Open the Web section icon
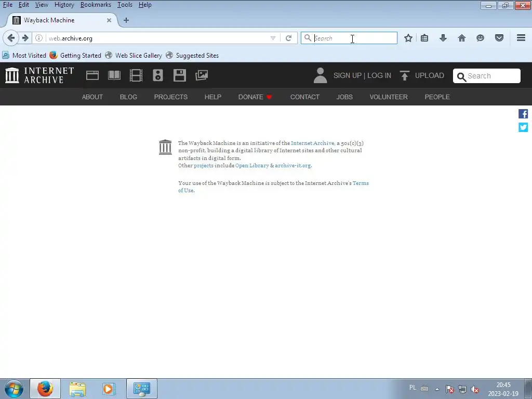The width and height of the screenshot is (532, 399). pos(92,75)
